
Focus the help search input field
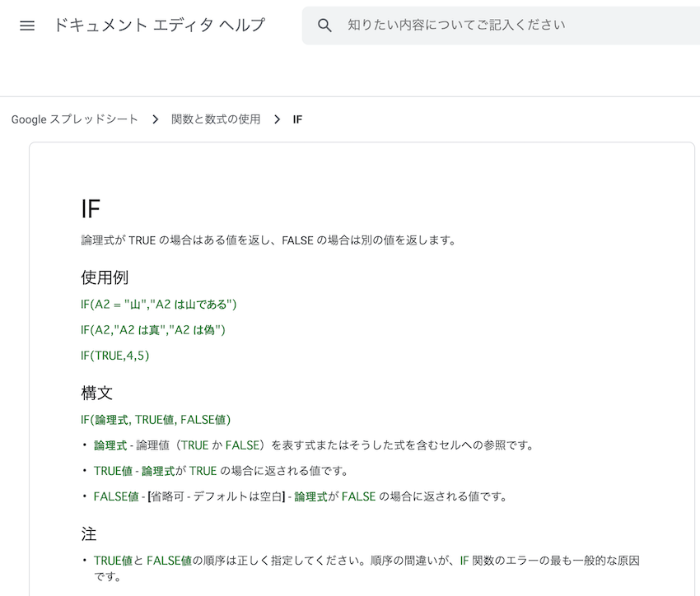click(494, 26)
